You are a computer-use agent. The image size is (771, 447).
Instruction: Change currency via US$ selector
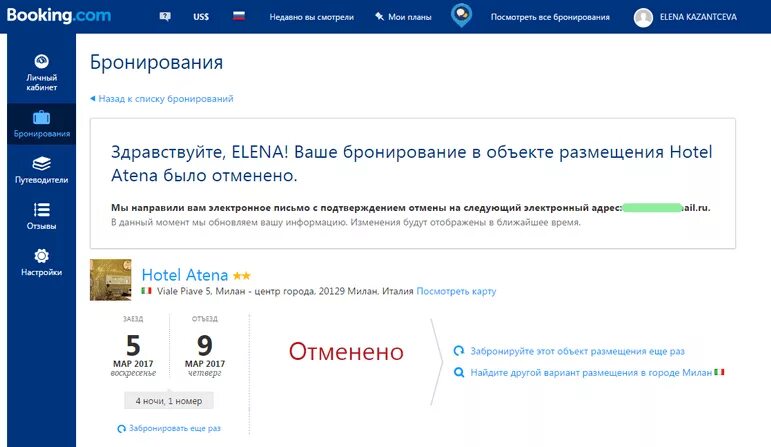pos(201,17)
